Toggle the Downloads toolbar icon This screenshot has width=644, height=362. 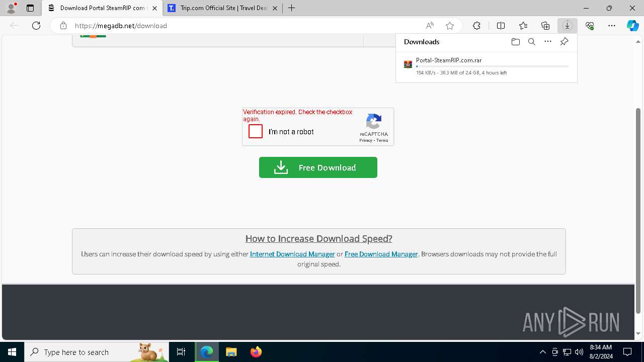(568, 26)
